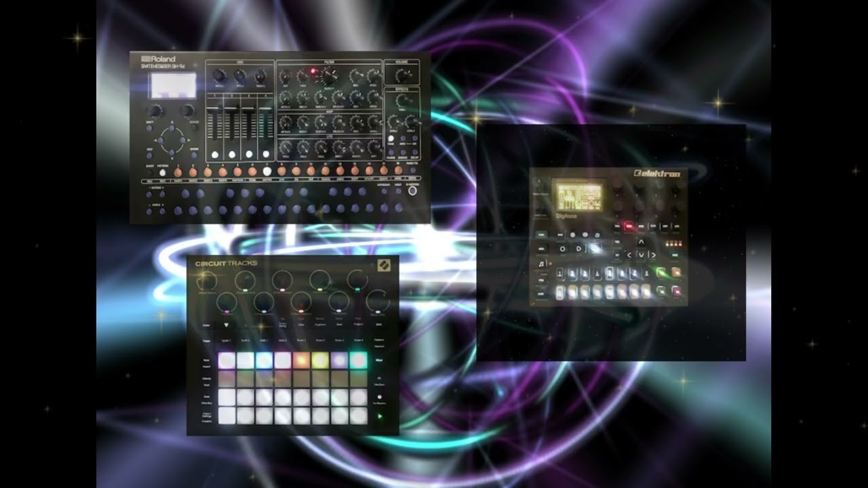Toggle the white button under Roland fader 2
The width and height of the screenshot is (868, 488).
click(232, 155)
